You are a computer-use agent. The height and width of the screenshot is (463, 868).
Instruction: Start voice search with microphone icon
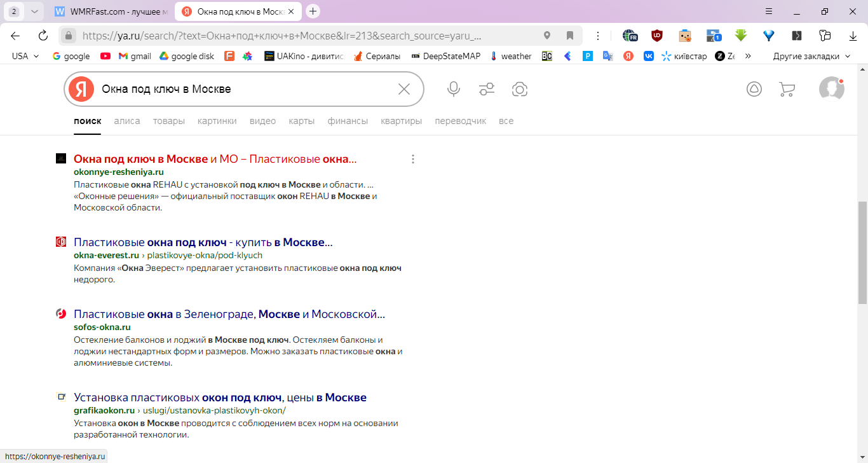(454, 89)
